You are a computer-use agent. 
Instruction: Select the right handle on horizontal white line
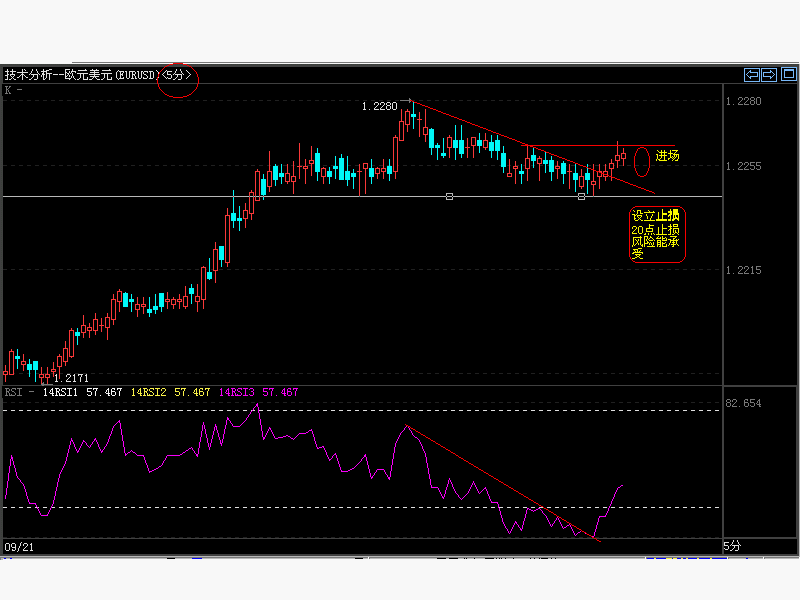click(581, 196)
